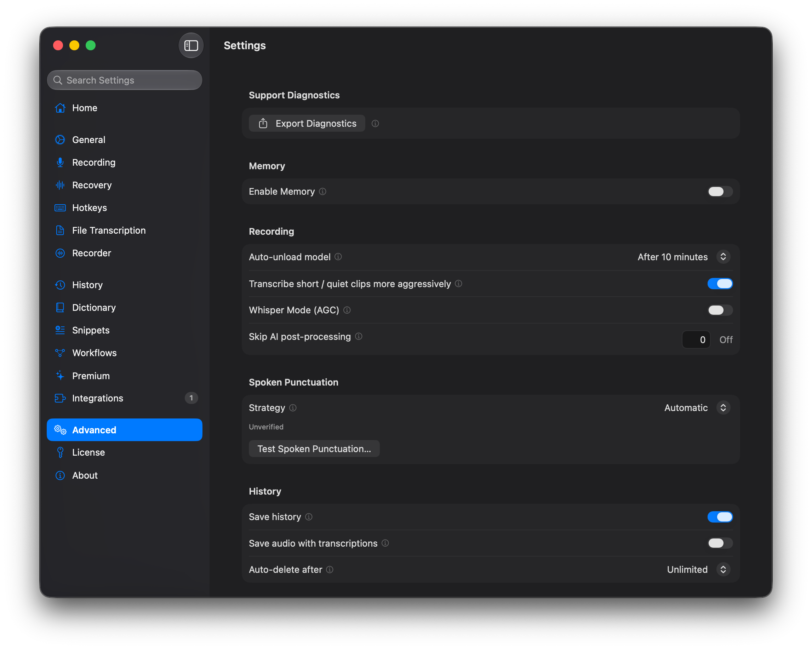Click info icon beside Strategy

click(293, 408)
